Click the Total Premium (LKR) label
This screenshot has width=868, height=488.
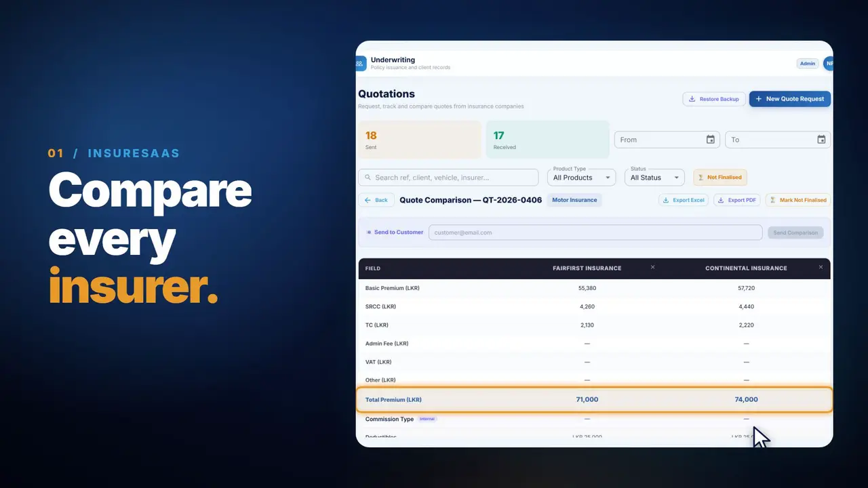click(x=393, y=400)
